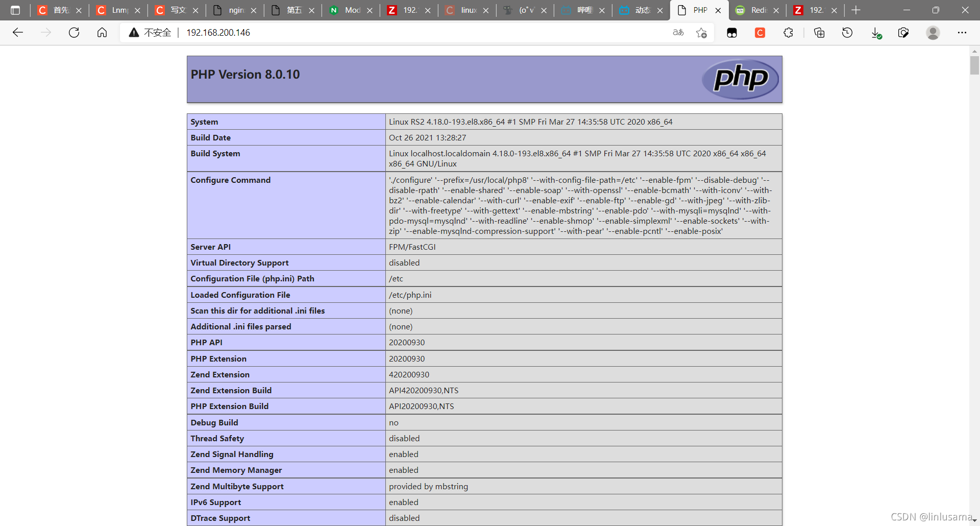Open browsing History
This screenshot has width=980, height=526.
[847, 33]
